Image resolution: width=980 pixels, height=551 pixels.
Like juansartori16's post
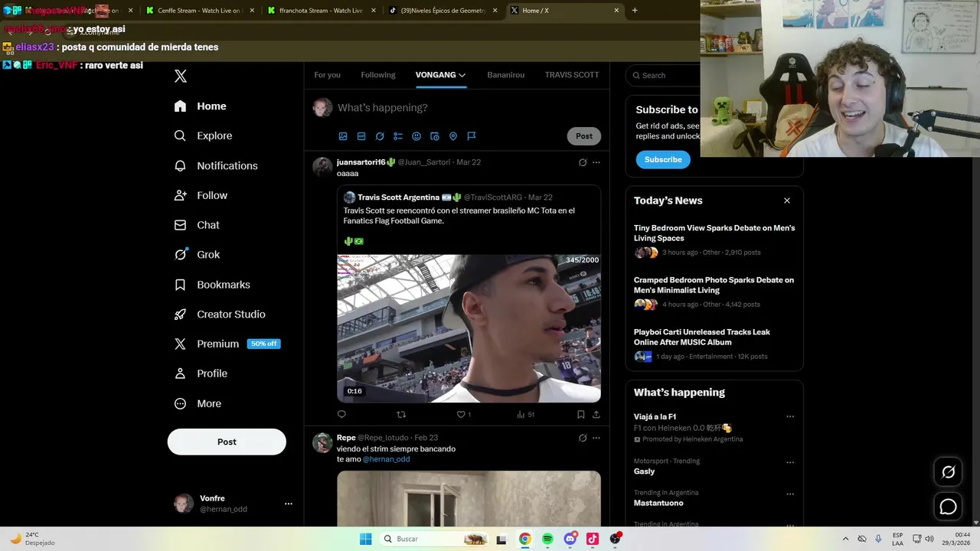click(x=462, y=415)
